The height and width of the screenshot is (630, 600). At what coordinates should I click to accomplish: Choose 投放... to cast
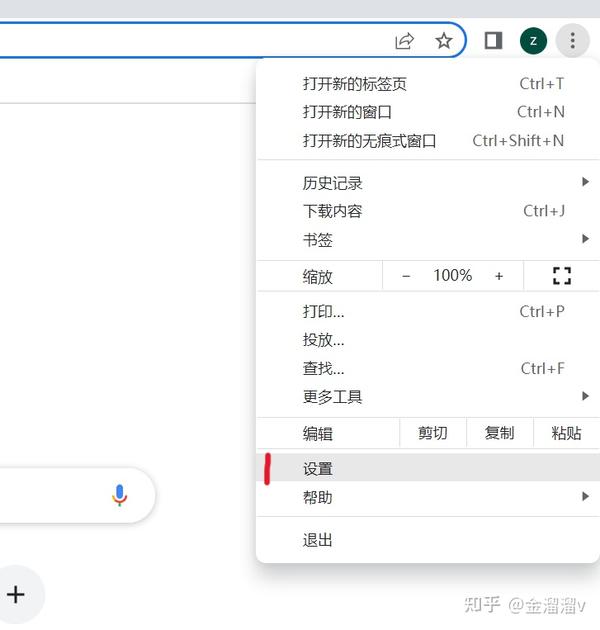tap(428, 340)
